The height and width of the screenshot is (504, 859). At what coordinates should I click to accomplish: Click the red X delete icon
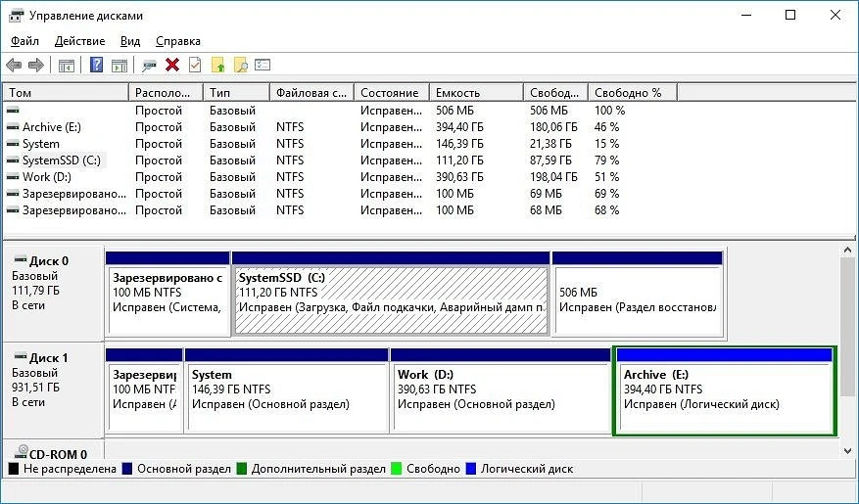(172, 66)
